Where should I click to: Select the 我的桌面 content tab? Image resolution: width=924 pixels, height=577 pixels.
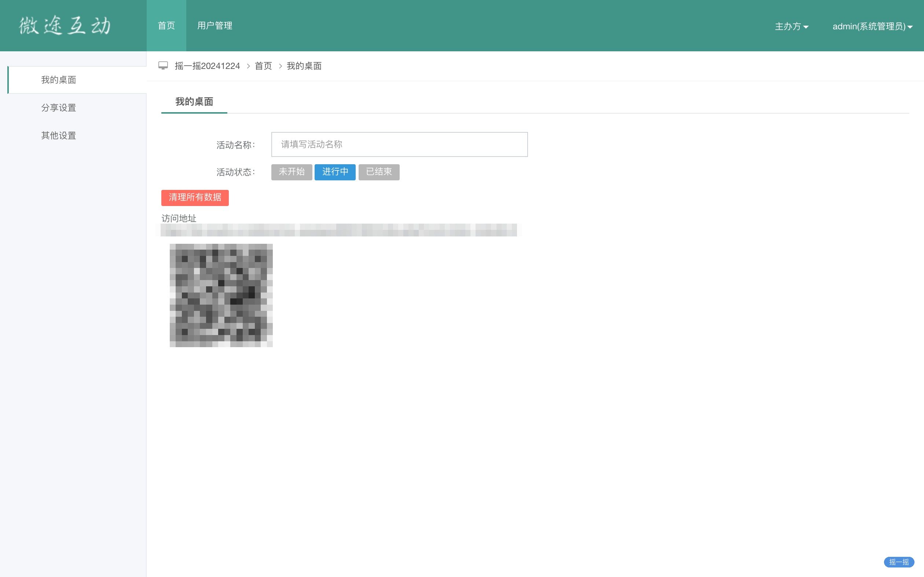click(194, 102)
